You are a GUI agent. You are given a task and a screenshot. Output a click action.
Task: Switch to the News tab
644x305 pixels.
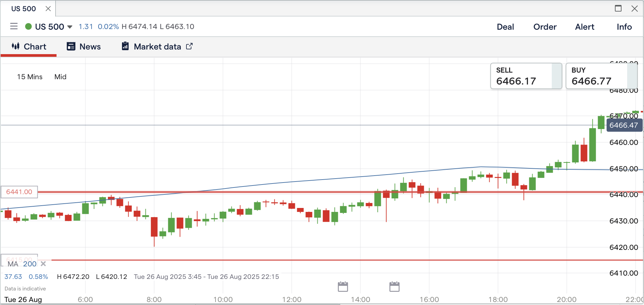pos(84,47)
